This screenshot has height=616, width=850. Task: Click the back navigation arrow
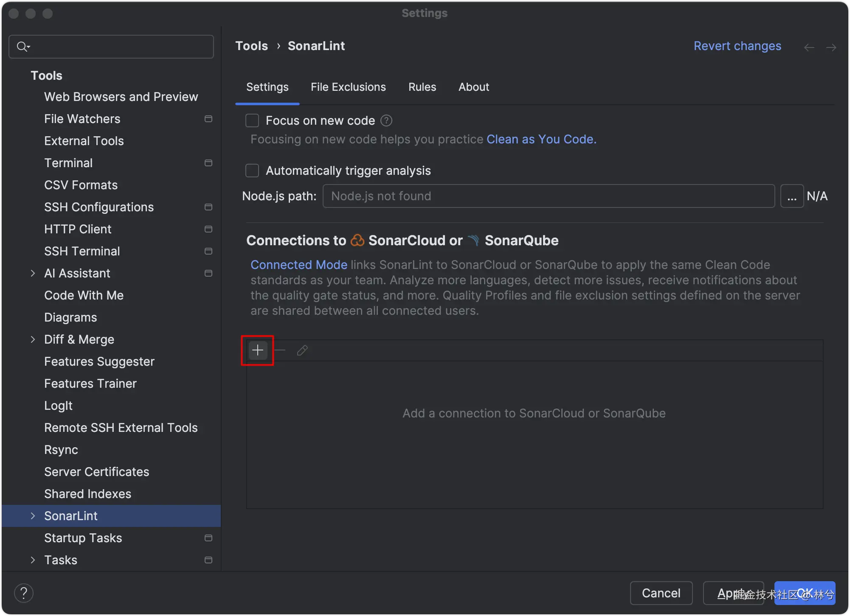[809, 47]
